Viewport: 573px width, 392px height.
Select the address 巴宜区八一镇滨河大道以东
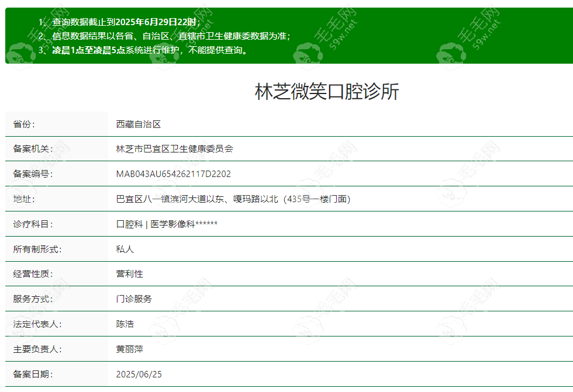[170, 199]
